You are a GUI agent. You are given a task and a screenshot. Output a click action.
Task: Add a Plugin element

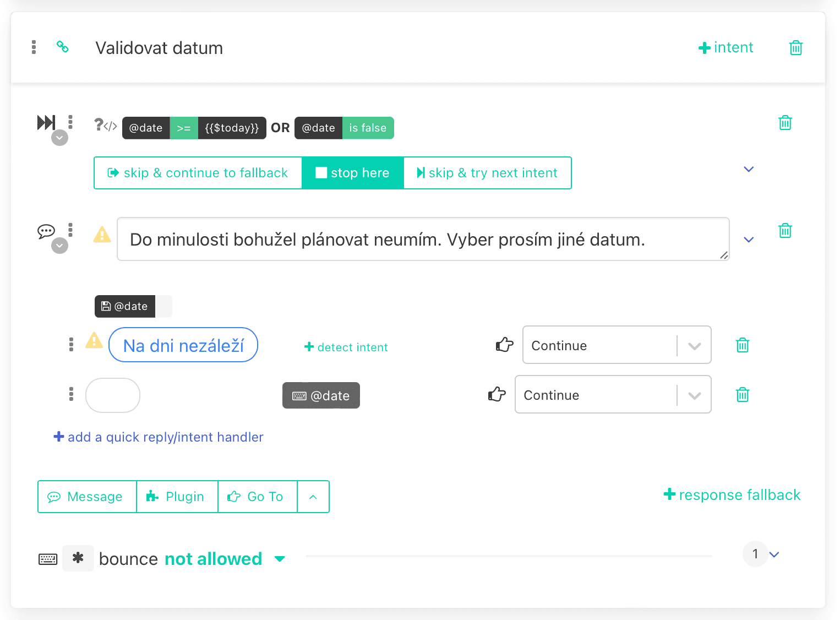(x=177, y=497)
